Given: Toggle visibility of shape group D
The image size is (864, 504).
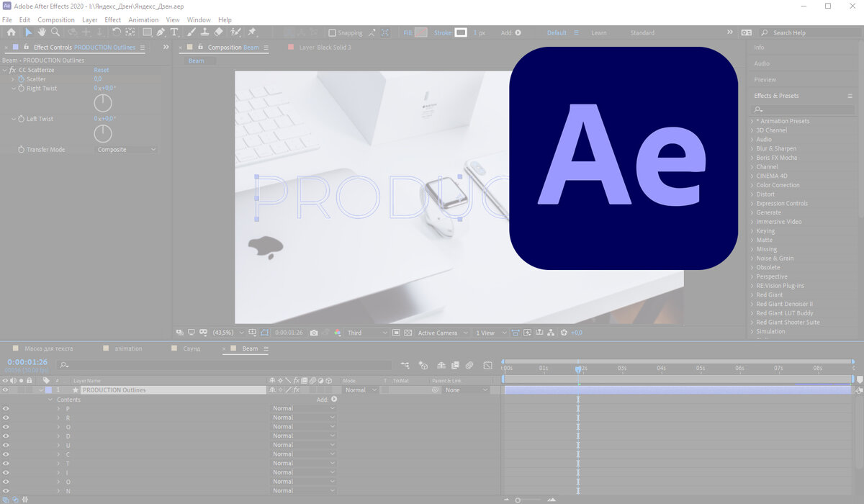Looking at the screenshot, I should click(6, 436).
